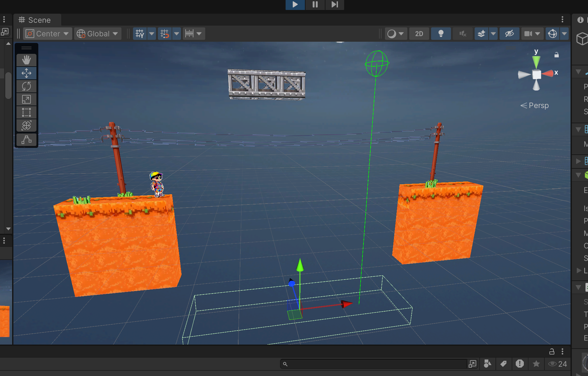Select the combined Transform tool
This screenshot has height=376, width=588.
(x=26, y=125)
